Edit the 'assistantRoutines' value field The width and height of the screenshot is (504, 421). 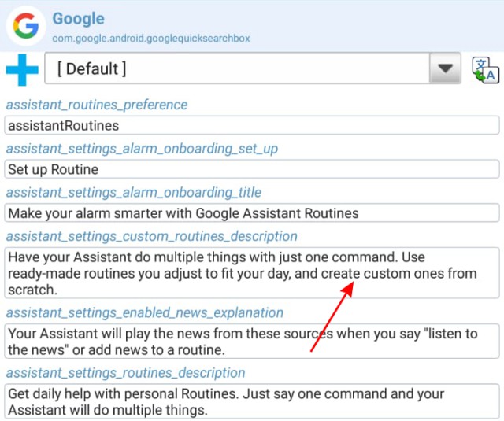(x=252, y=126)
